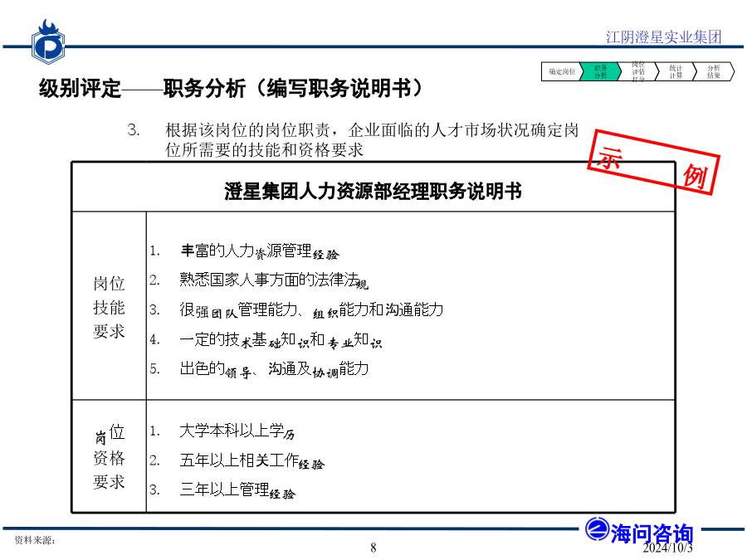Select the item 三年以上管理经验
Screen dimensions: 747x560
click(x=237, y=490)
